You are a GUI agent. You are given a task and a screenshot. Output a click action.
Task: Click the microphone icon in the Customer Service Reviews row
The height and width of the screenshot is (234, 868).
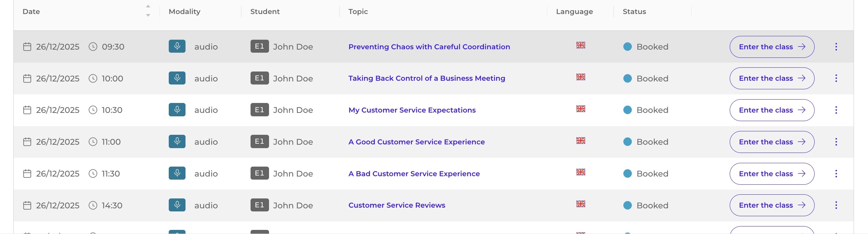pyautogui.click(x=177, y=205)
